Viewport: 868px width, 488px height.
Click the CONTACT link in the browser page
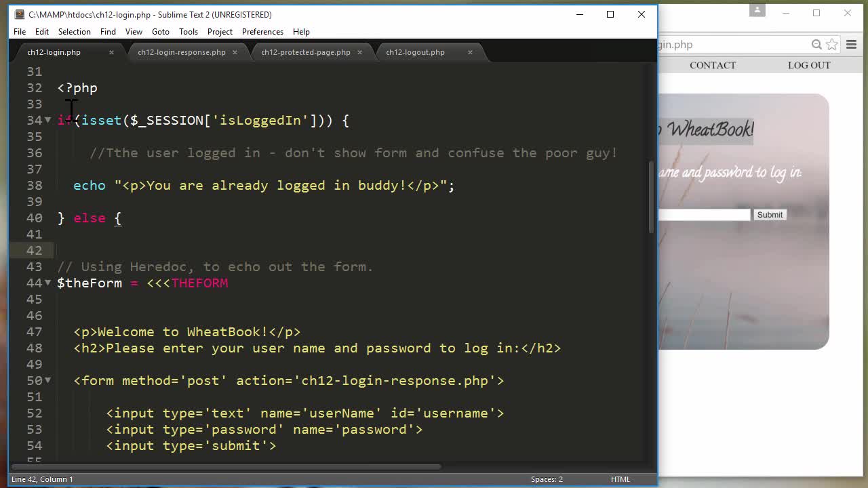[x=713, y=65]
